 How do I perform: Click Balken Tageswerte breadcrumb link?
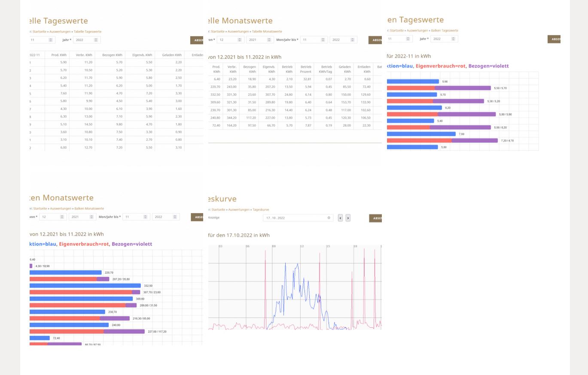444,30
